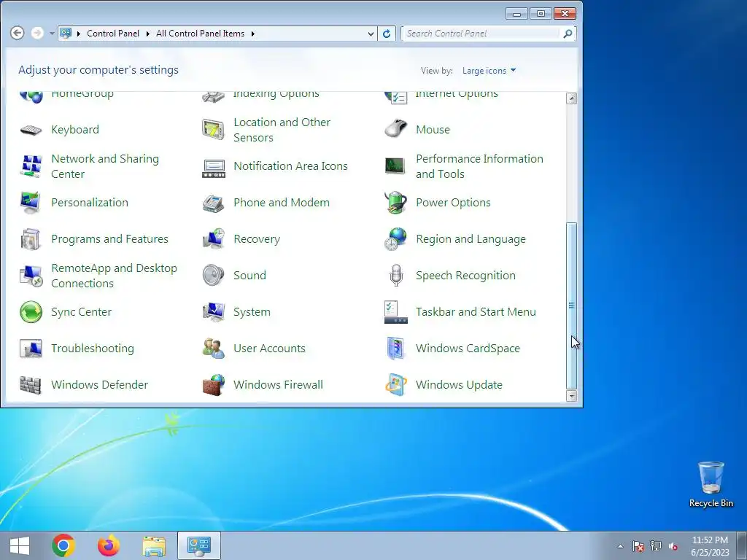This screenshot has height=560, width=747.
Task: Open the Keyboard link text
Action: pyautogui.click(x=75, y=130)
